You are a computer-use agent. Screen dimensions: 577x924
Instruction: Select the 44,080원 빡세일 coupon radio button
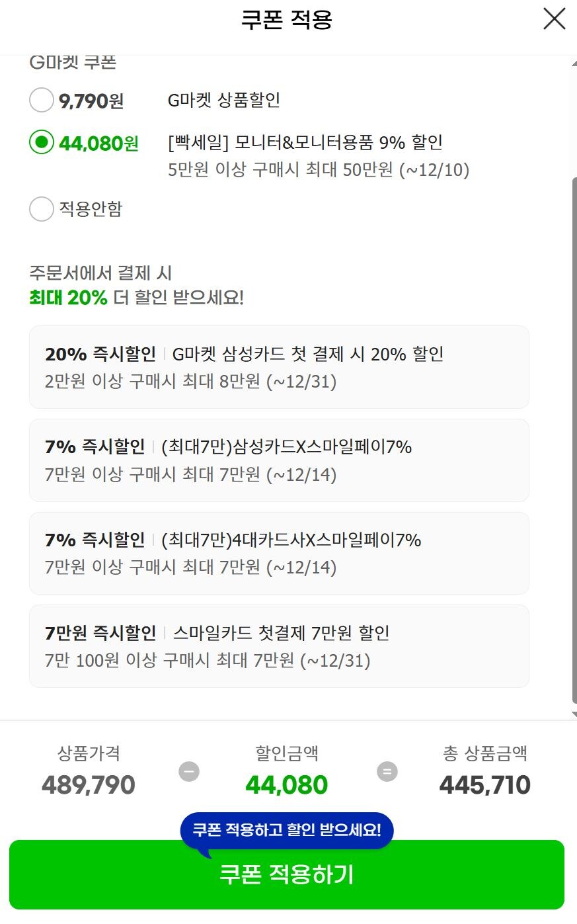[x=41, y=142]
